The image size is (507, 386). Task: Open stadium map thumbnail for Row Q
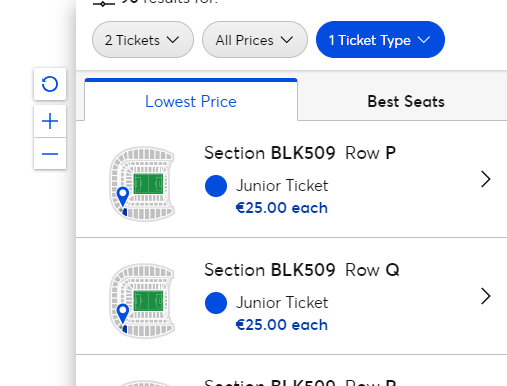tap(142, 301)
